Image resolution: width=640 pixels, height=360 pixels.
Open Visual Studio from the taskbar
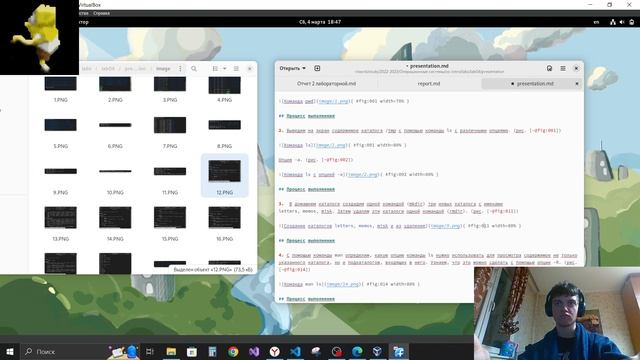[254, 351]
